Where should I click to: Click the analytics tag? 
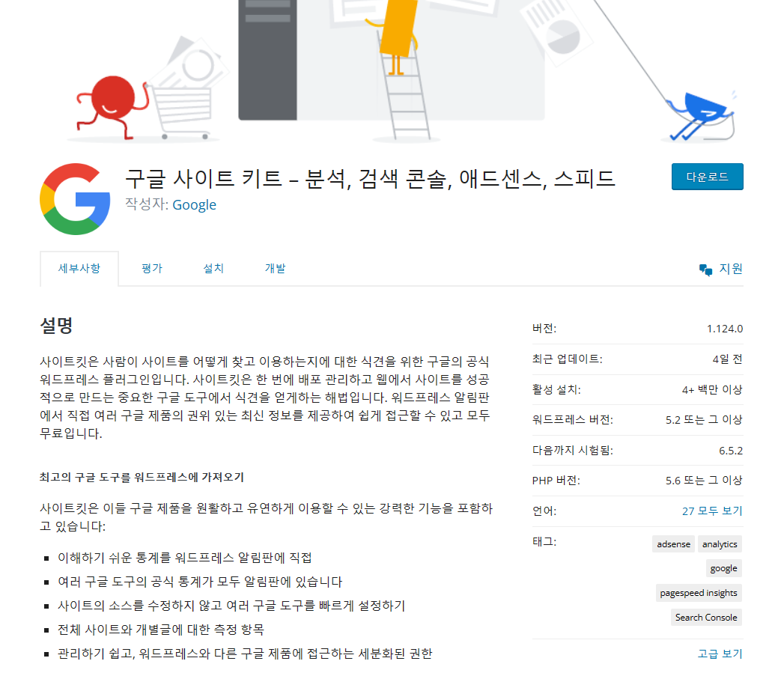click(x=720, y=544)
